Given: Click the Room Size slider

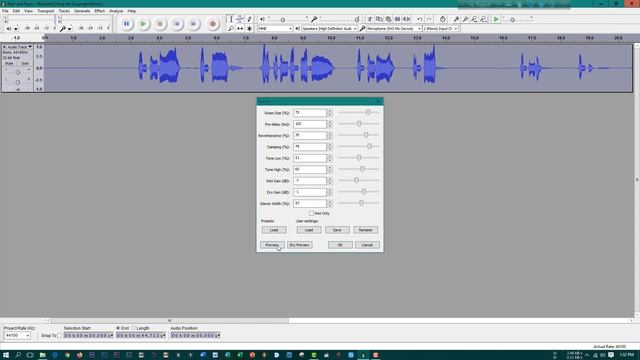Looking at the screenshot, I should coord(358,112).
